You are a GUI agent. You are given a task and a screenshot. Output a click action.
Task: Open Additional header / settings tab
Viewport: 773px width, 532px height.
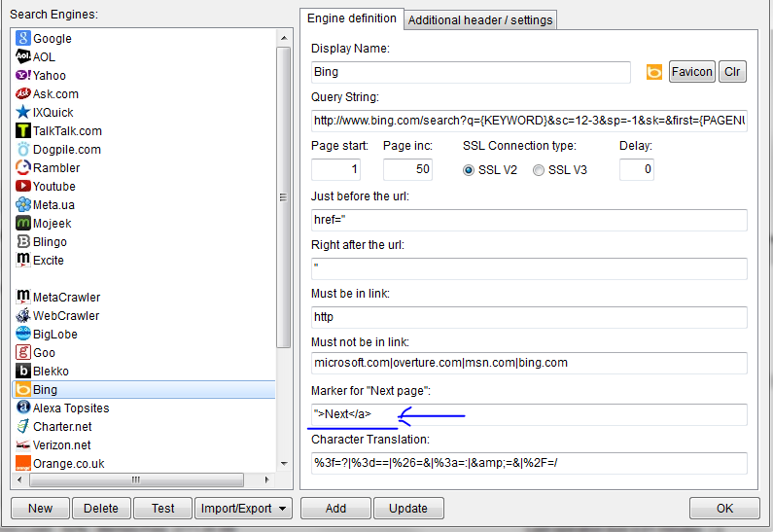[x=480, y=20]
